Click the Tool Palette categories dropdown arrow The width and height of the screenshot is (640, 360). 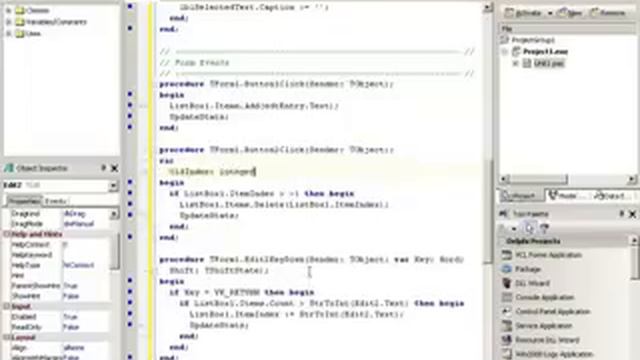point(513,229)
